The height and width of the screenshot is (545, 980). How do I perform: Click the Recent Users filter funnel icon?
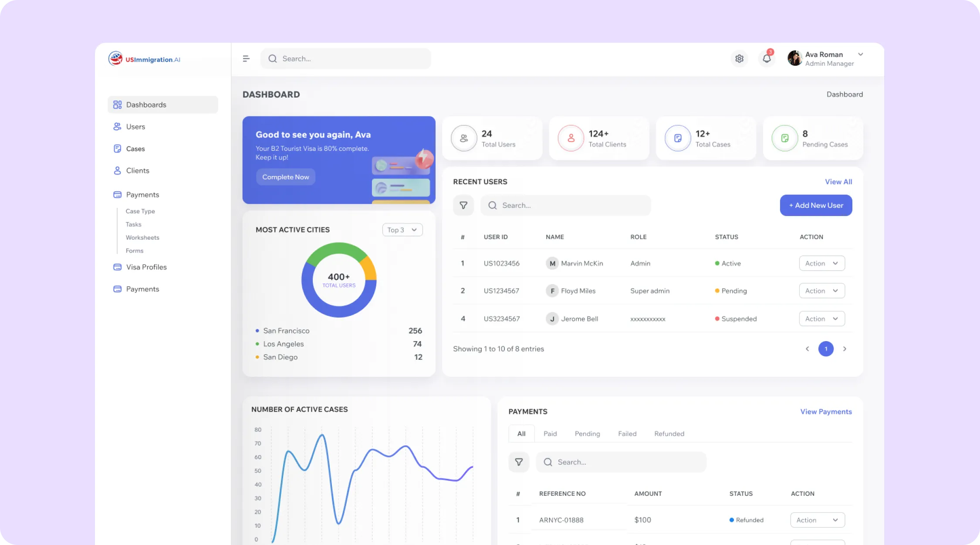click(x=463, y=205)
